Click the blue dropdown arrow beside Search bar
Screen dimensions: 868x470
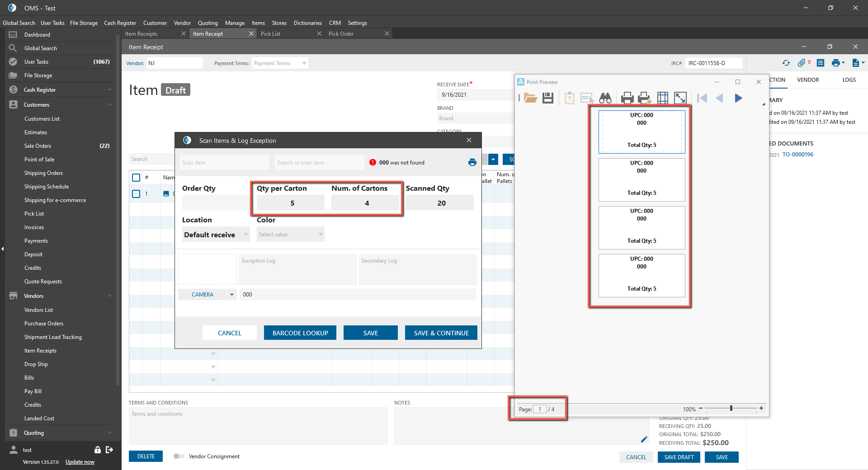pyautogui.click(x=493, y=159)
